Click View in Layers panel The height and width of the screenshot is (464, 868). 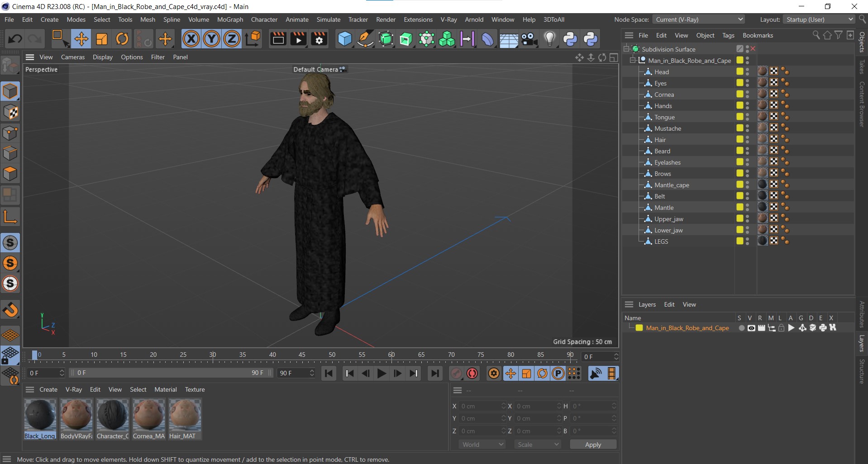(x=689, y=304)
